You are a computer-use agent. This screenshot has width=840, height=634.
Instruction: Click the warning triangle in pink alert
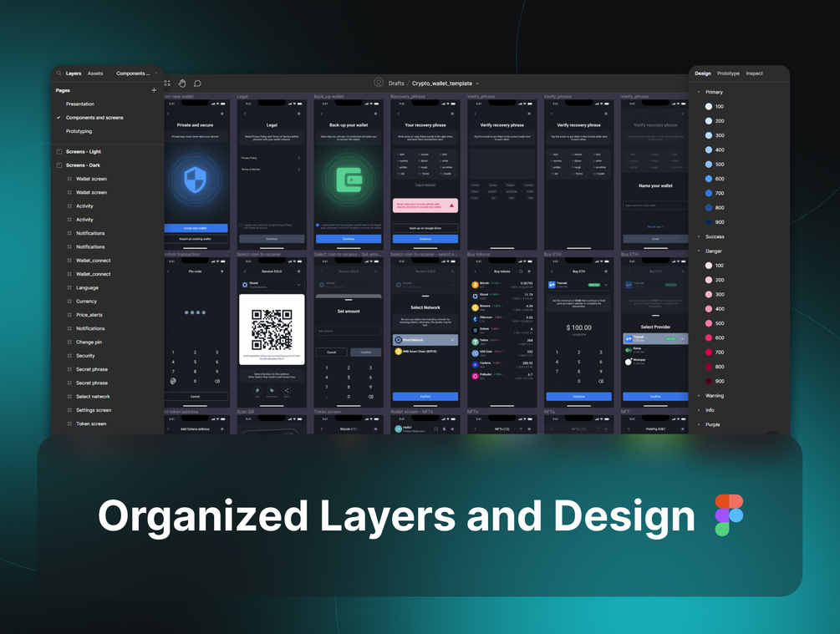[x=451, y=205]
